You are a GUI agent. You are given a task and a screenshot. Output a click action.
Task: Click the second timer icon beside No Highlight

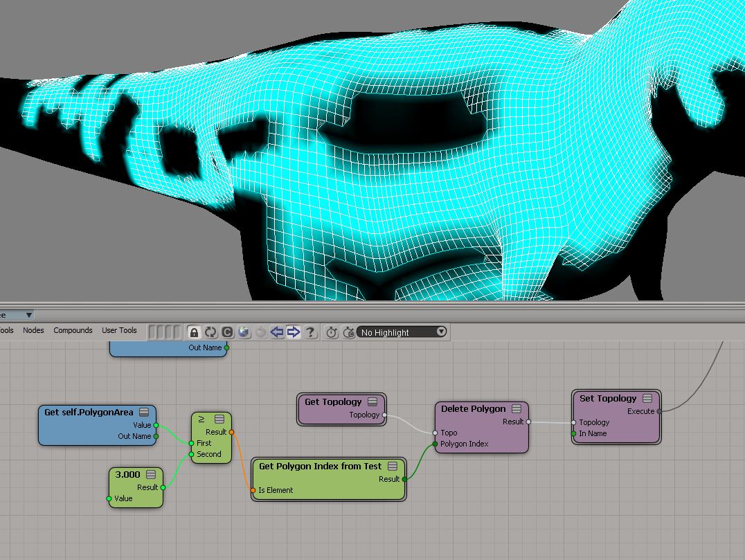(348, 332)
